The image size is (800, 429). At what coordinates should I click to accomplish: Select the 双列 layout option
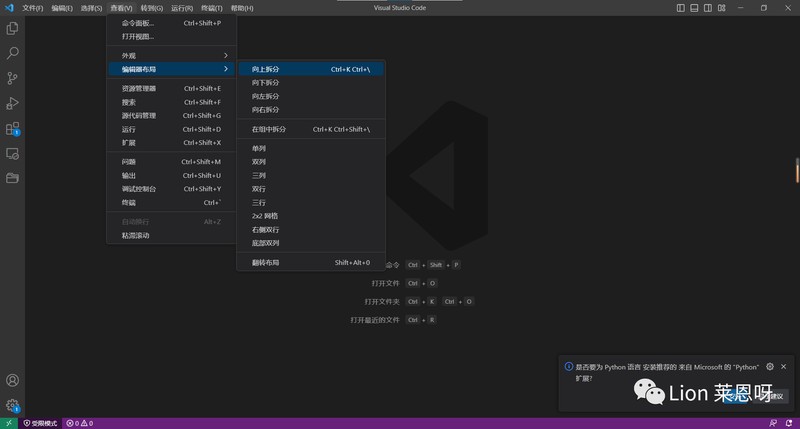tap(311, 162)
